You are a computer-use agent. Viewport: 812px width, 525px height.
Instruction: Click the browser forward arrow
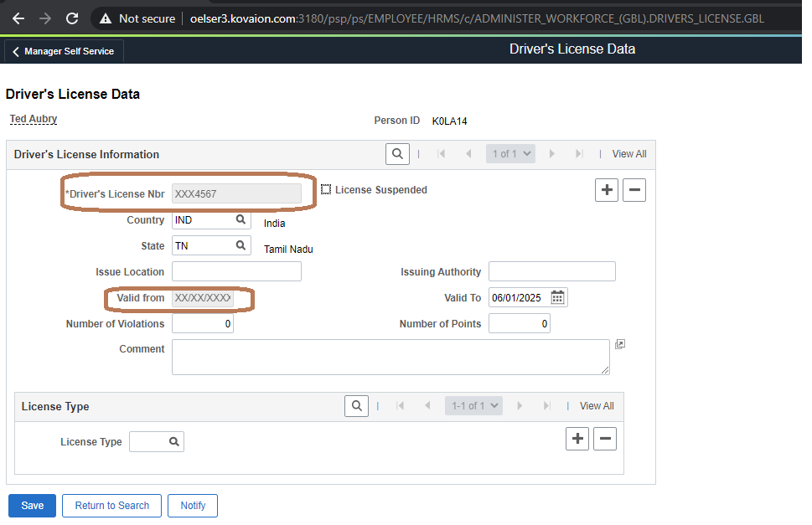pos(45,18)
